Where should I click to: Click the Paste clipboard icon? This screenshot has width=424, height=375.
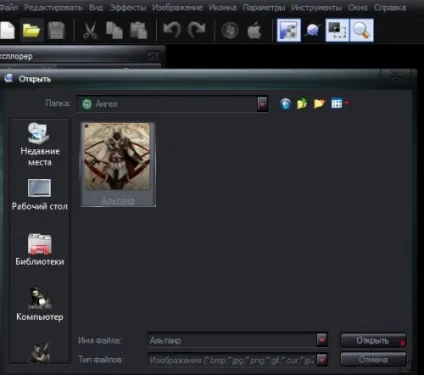139,31
